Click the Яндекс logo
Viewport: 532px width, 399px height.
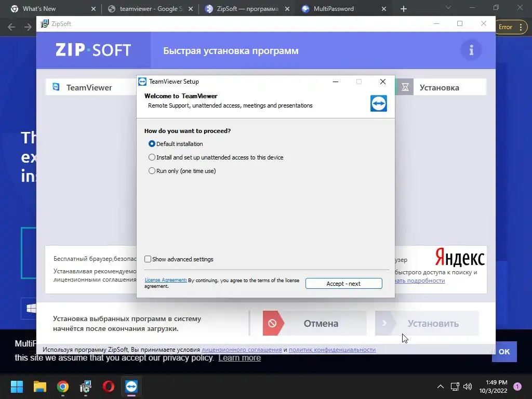point(460,258)
